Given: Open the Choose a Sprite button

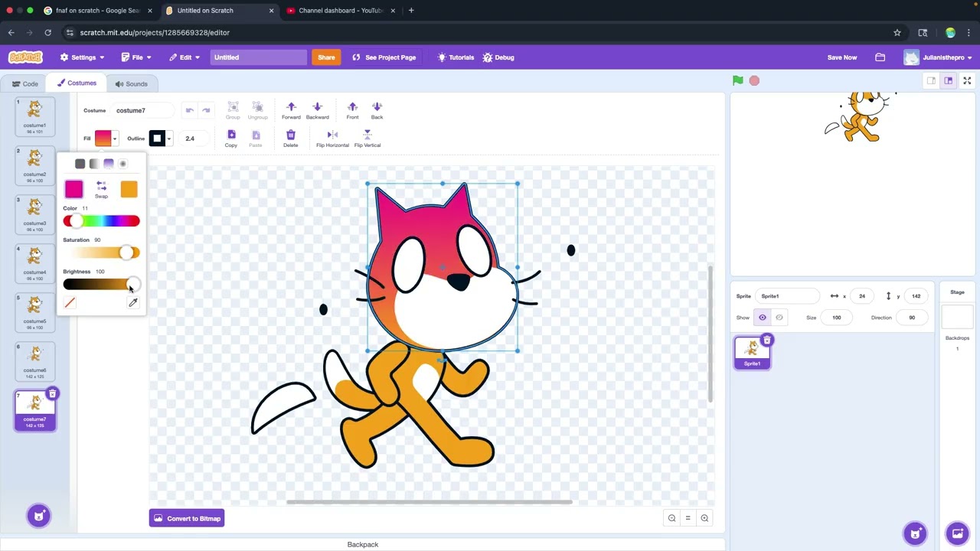Looking at the screenshot, I should [915, 533].
